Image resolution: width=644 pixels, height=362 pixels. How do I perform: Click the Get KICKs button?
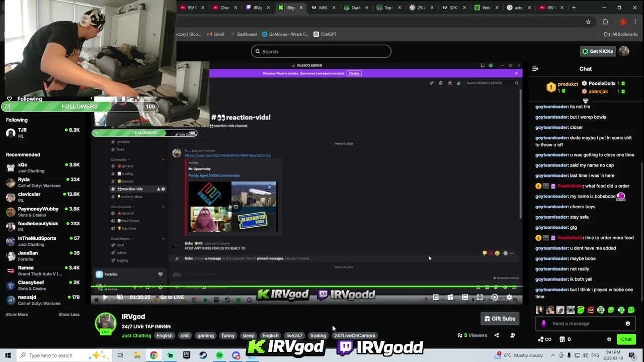598,51
